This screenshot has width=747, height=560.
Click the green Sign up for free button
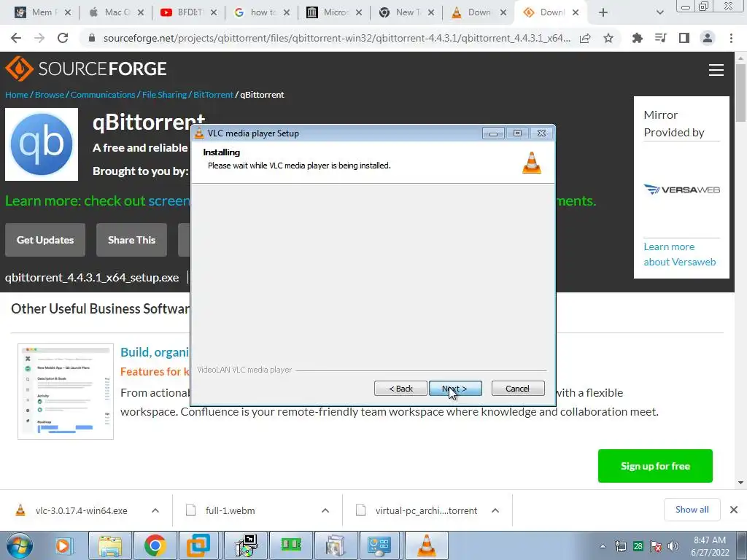click(x=655, y=466)
